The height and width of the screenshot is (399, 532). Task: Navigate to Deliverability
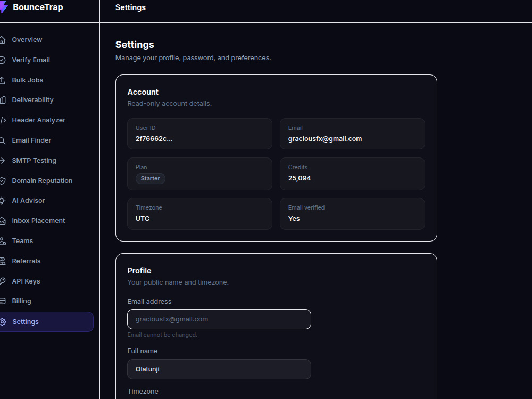pyautogui.click(x=32, y=100)
